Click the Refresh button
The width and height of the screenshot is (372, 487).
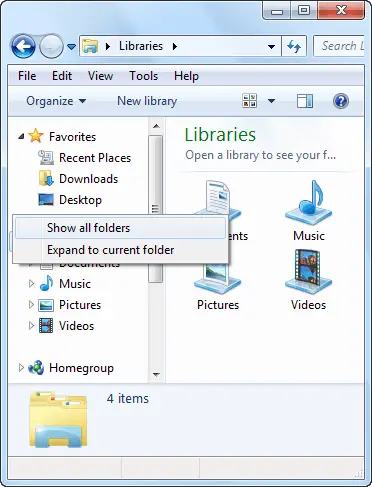294,46
